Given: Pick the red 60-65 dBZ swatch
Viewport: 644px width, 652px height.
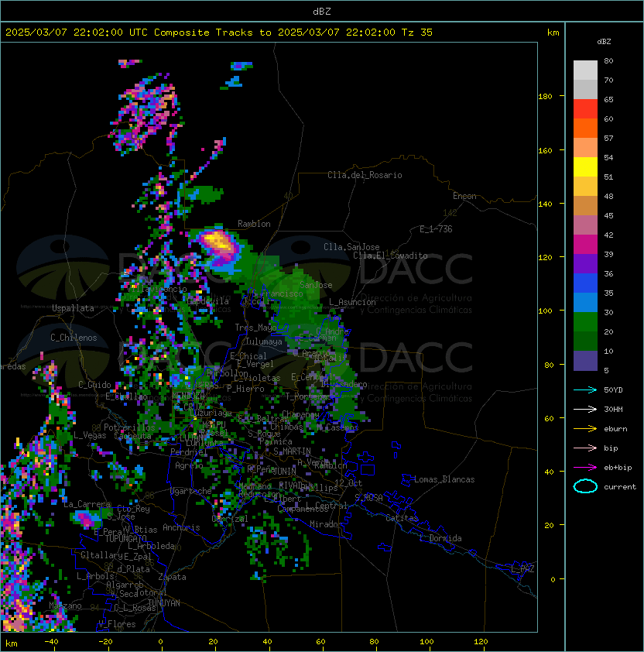Looking at the screenshot, I should tap(585, 109).
